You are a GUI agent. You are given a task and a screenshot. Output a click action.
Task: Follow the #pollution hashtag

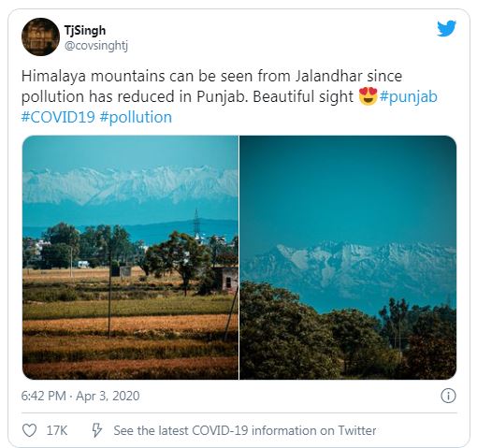tap(136, 117)
